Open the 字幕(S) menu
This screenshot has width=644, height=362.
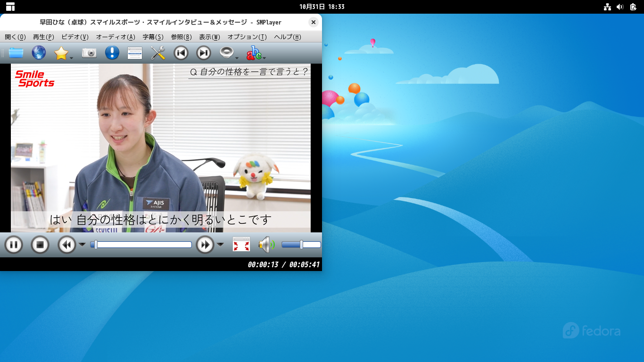[153, 37]
